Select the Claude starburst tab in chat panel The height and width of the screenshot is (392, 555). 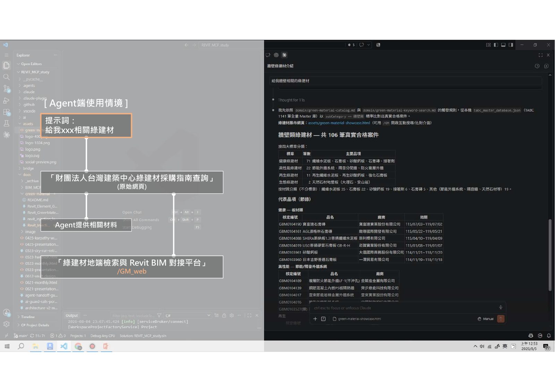click(284, 55)
